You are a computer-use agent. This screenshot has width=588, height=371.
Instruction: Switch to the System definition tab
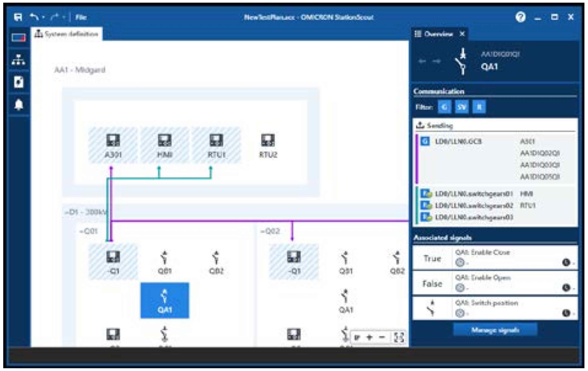[x=66, y=34]
